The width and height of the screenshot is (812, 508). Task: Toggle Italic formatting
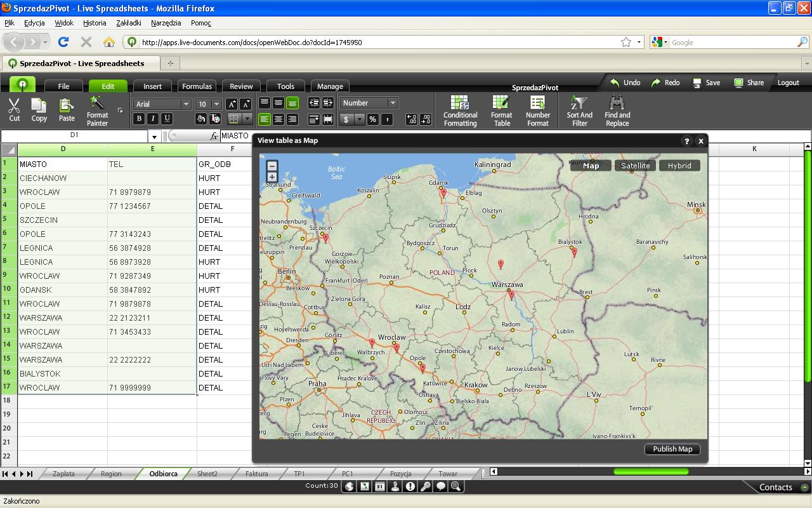click(x=153, y=119)
